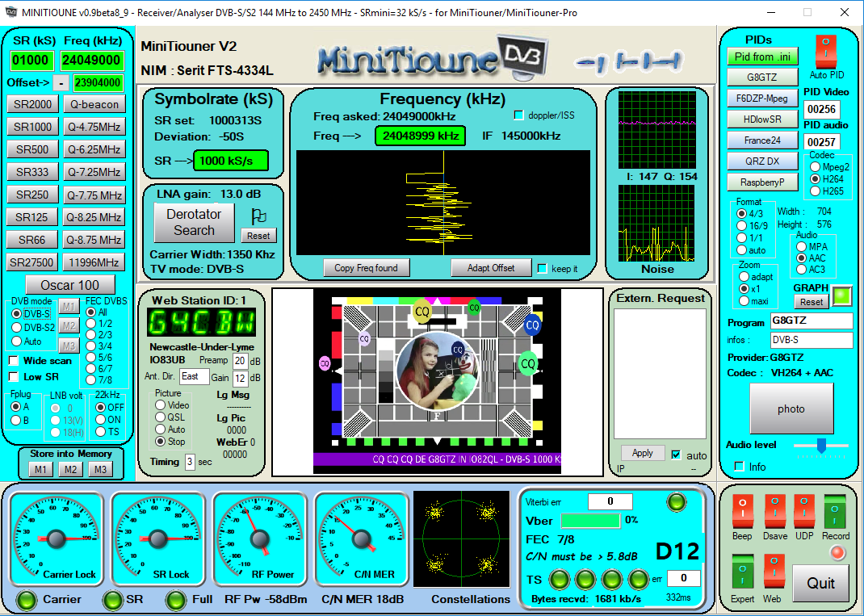Toggle the Dsave rocker switch
This screenshot has height=616, width=864.
click(x=774, y=512)
